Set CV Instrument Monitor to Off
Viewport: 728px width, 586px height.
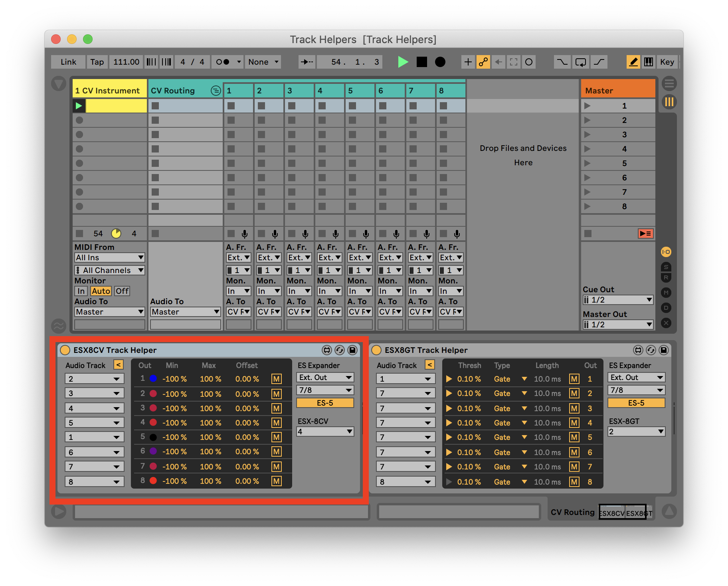(x=122, y=291)
